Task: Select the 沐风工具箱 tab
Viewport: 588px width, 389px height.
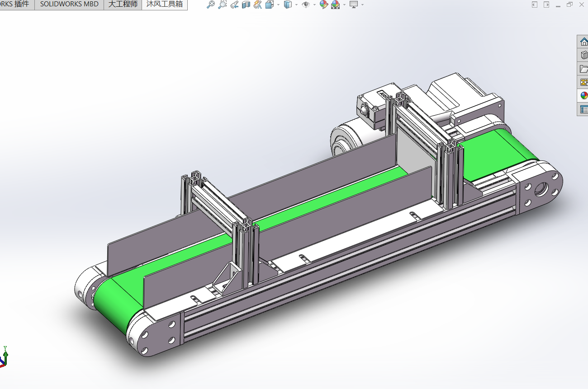Action: [165, 4]
